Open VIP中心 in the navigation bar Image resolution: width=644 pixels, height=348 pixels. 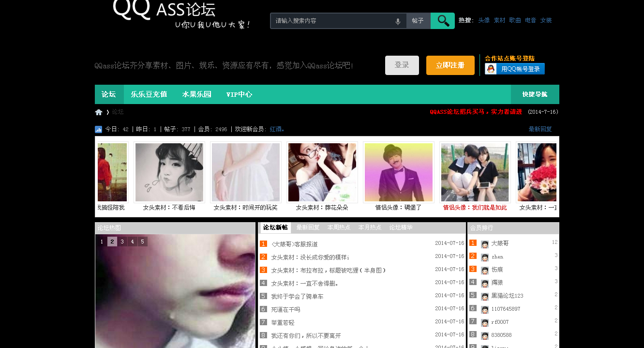point(239,94)
